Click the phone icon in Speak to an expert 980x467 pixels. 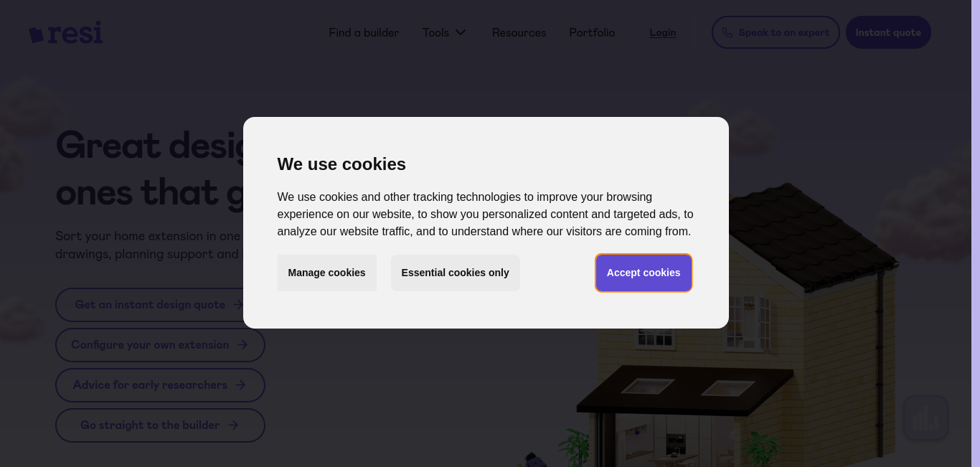click(727, 32)
